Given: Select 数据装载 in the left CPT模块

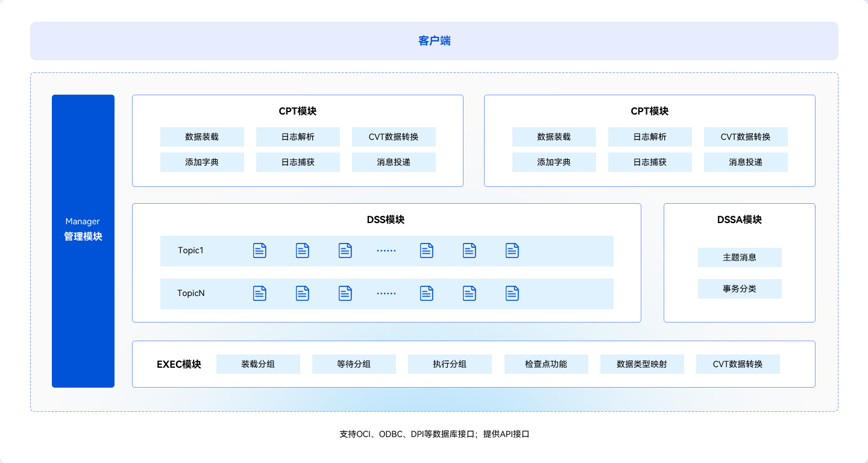Looking at the screenshot, I should [202, 137].
